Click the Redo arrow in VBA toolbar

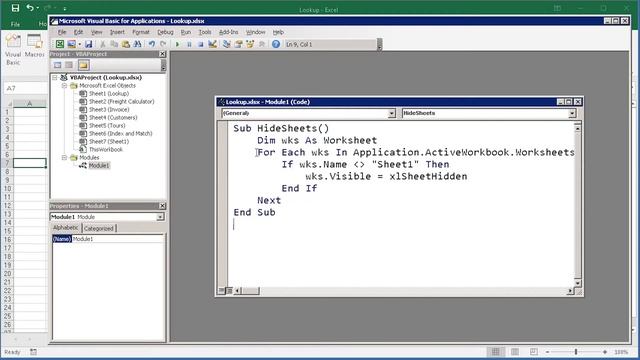point(163,44)
